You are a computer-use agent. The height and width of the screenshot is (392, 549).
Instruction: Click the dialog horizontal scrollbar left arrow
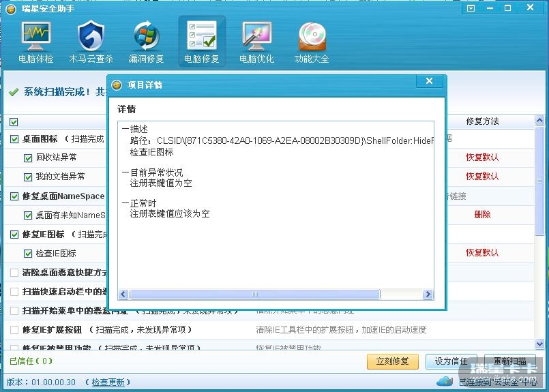(123, 295)
